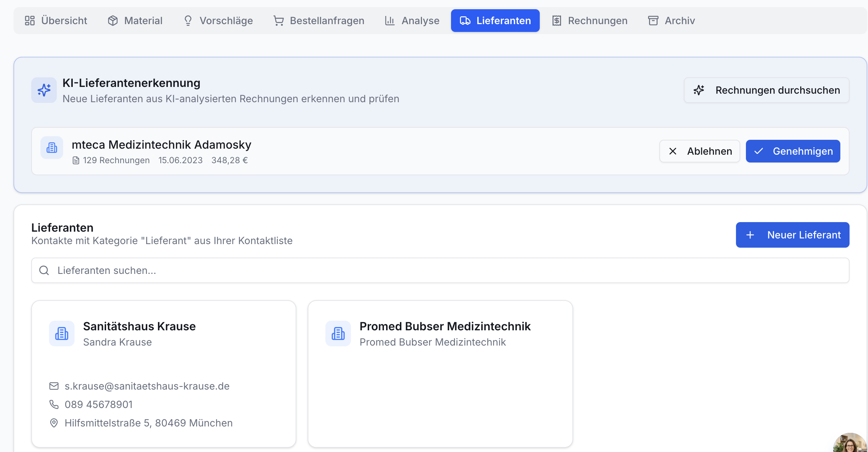This screenshot has height=452, width=868.
Task: Click address Hilfsmittelstraße 5, 80469 München
Action: point(149,423)
